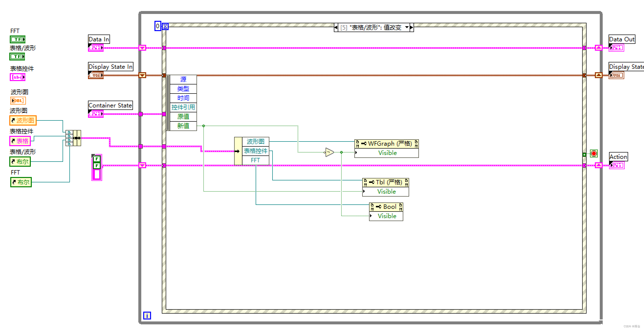Image resolution: width=644 pixels, height=330 pixels.
Task: Select the NOT gate inside the event case
Action: coord(329,152)
